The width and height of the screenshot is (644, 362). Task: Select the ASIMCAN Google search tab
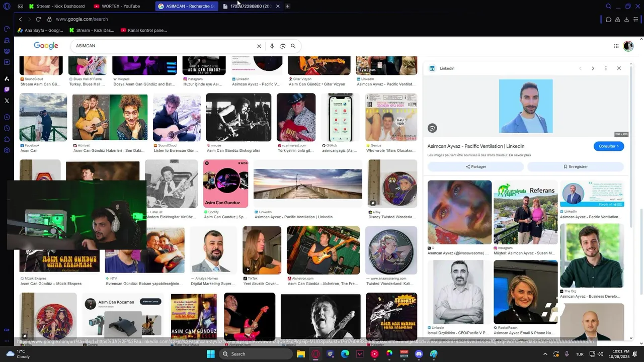[186, 6]
